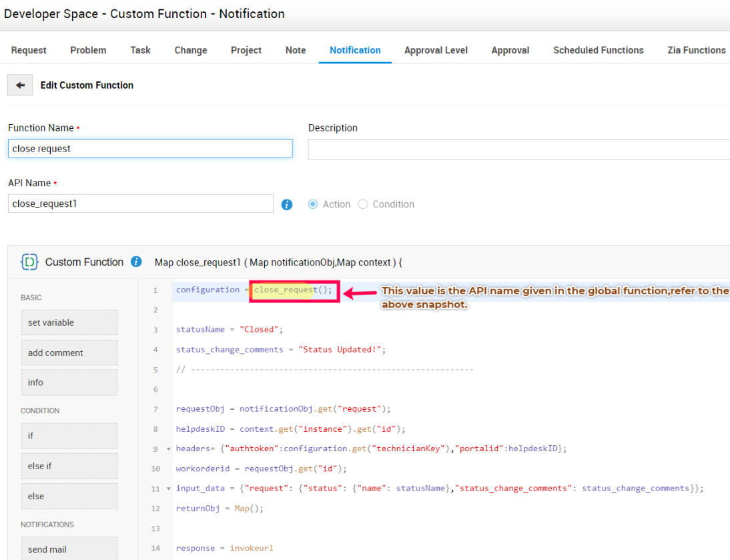Go to the Approval Level tab
The height and width of the screenshot is (560, 730).
436,50
